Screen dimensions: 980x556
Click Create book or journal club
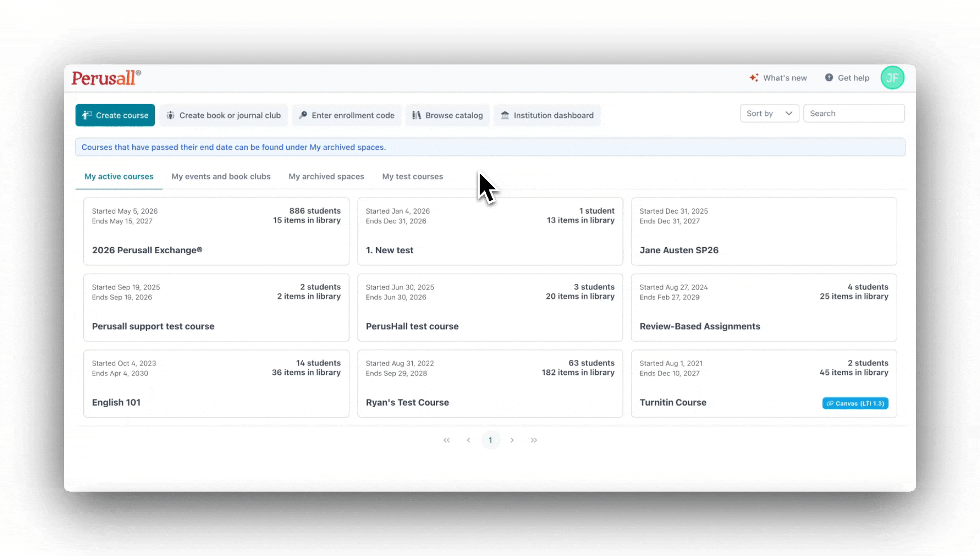[224, 115]
